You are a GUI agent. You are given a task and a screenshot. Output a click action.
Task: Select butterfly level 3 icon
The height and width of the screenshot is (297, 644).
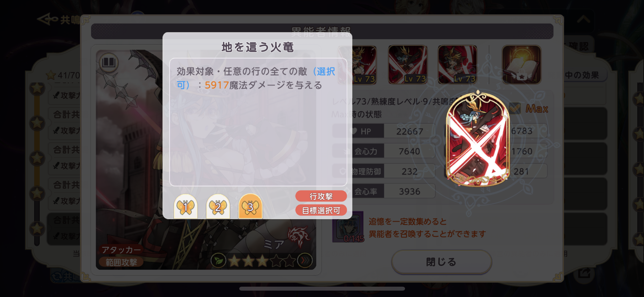(x=250, y=207)
